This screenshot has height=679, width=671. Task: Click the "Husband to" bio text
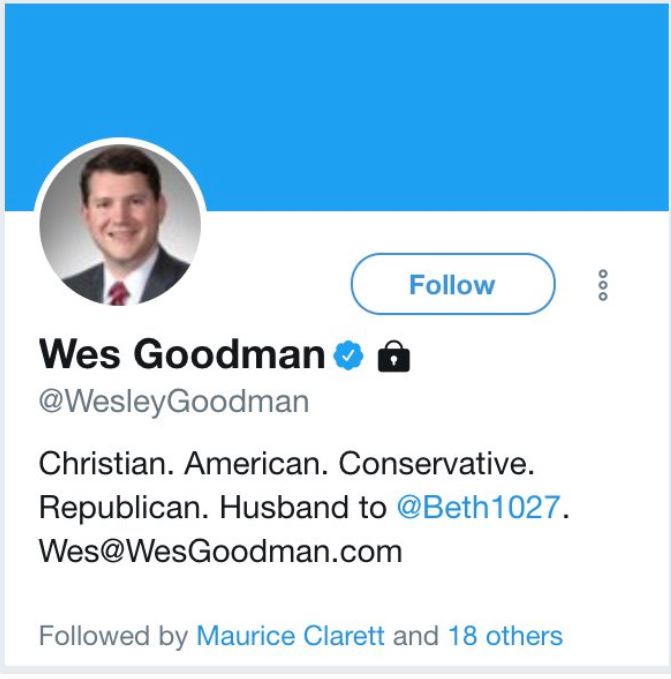302,507
